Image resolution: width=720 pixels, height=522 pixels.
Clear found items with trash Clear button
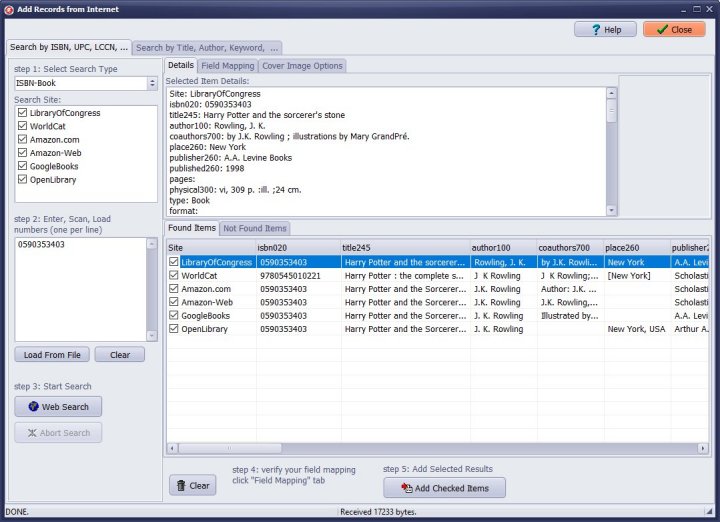pos(193,485)
